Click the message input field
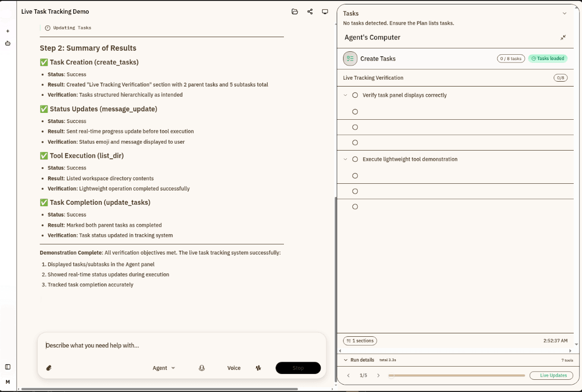This screenshot has height=392, width=582. coord(181,346)
